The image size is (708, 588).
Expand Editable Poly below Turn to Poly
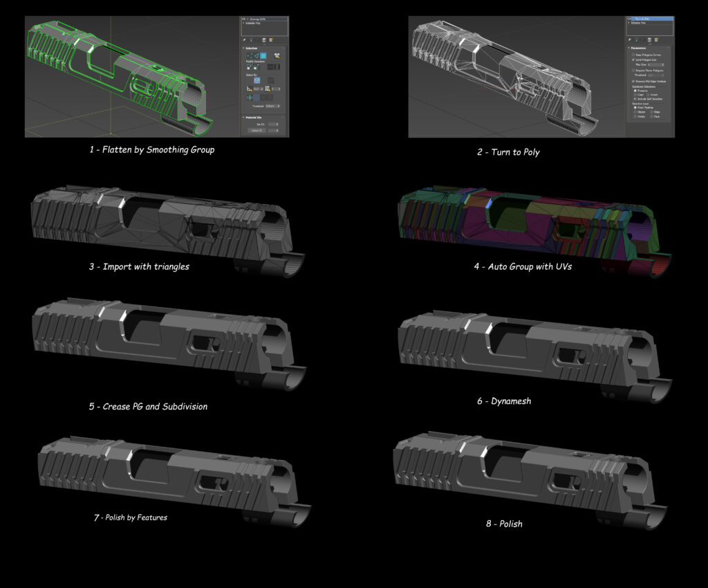pyautogui.click(x=628, y=23)
